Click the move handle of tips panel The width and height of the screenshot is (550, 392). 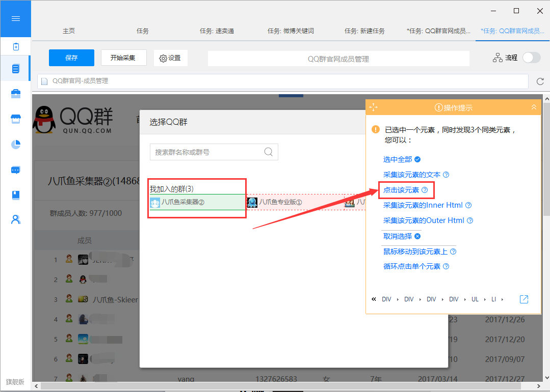point(374,107)
